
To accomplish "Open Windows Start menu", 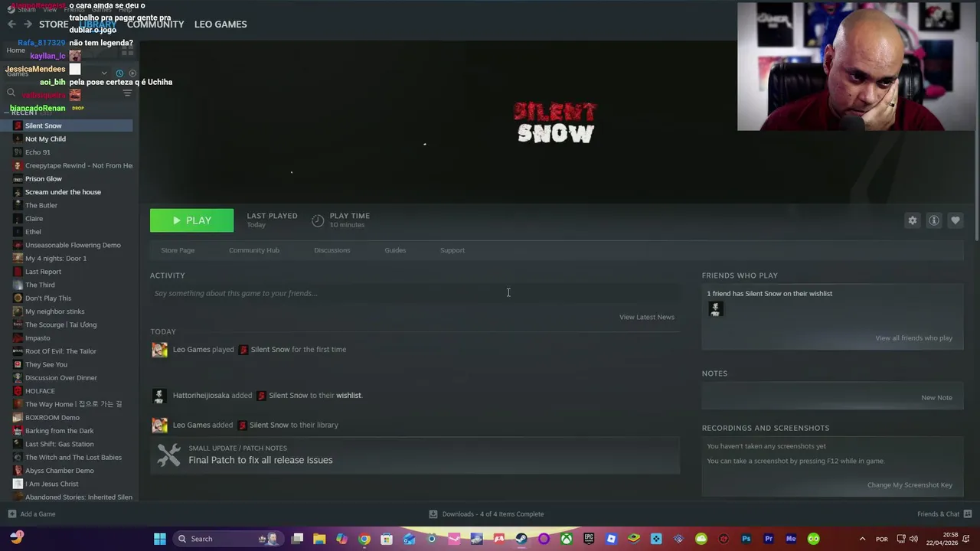I will (x=160, y=539).
